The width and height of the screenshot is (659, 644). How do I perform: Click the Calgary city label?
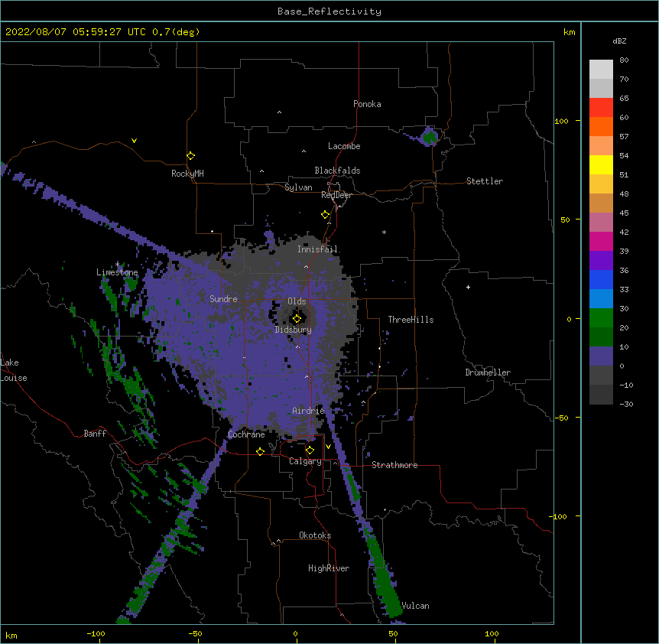[306, 461]
